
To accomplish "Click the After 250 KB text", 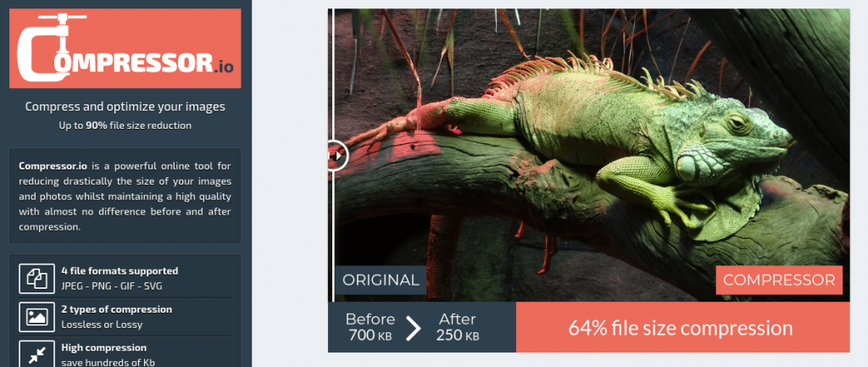I will [458, 327].
